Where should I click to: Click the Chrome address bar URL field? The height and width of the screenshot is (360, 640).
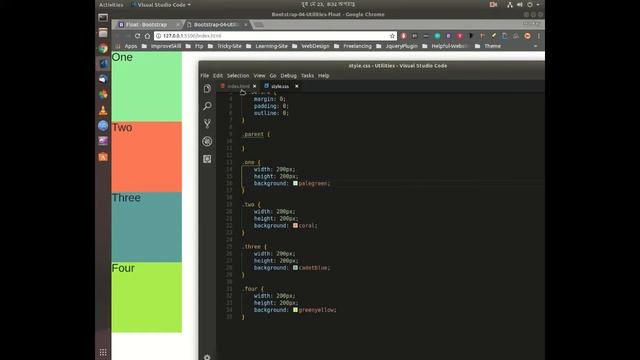click(x=275, y=36)
